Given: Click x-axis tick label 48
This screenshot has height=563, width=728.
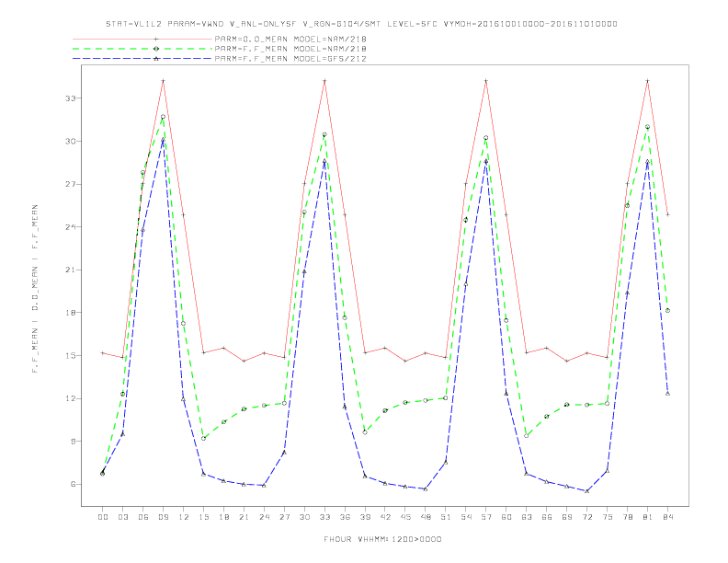Looking at the screenshot, I should coord(426,517).
